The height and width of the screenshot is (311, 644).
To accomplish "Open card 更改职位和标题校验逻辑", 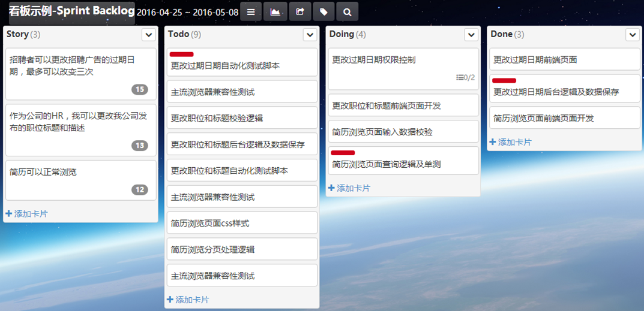I will coord(242,118).
